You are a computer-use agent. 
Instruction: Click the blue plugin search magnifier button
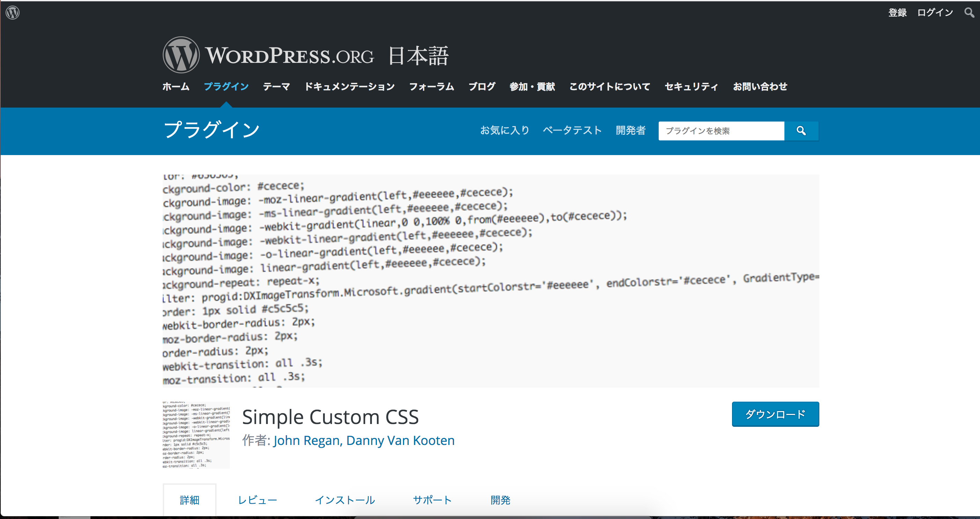(x=801, y=131)
